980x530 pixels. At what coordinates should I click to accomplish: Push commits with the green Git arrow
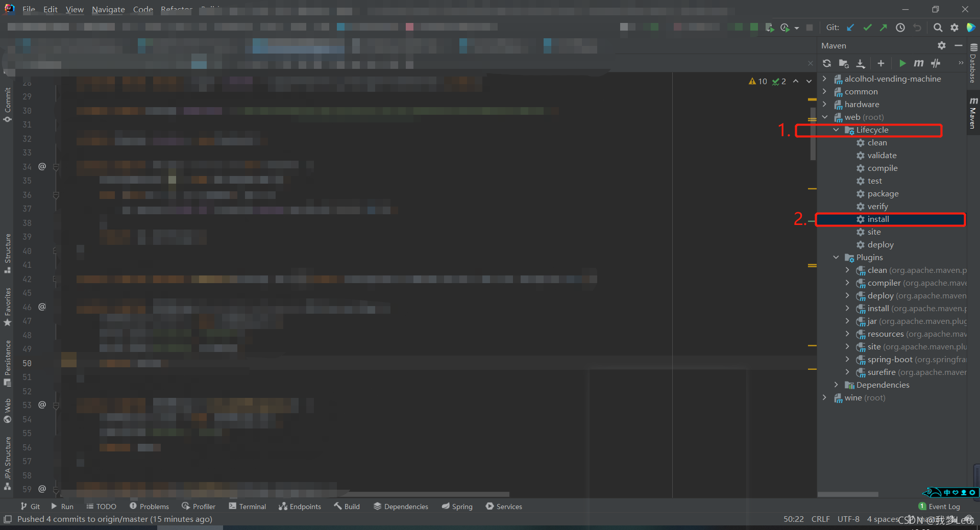tap(884, 28)
